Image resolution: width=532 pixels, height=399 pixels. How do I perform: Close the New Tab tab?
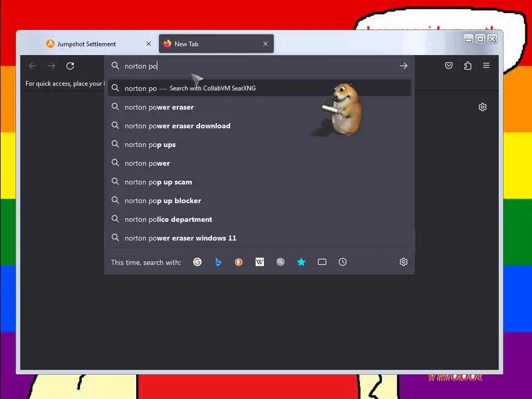[265, 44]
